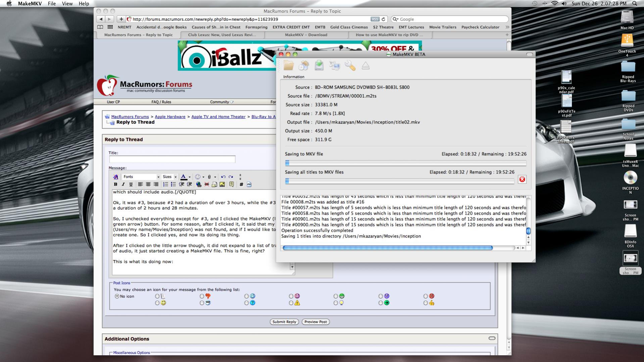Viewport: 644px width, 362px height.
Task: Show more bookmarks via the chevron
Action: coord(507,27)
